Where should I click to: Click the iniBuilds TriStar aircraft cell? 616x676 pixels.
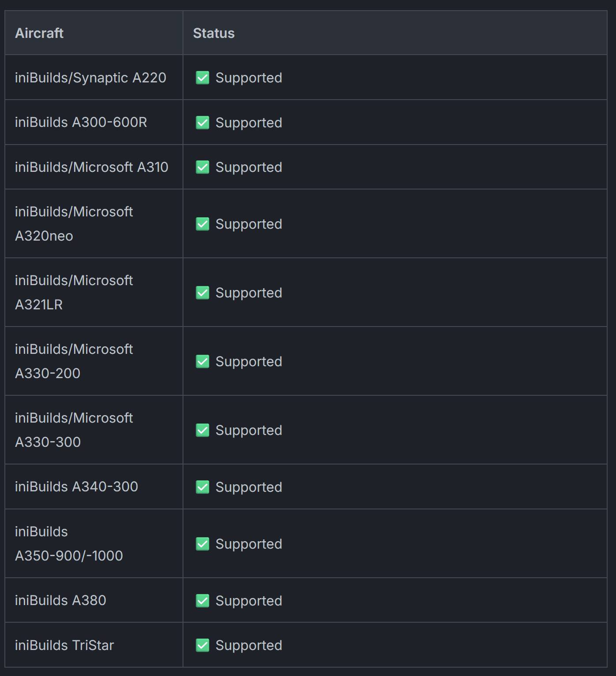94,645
